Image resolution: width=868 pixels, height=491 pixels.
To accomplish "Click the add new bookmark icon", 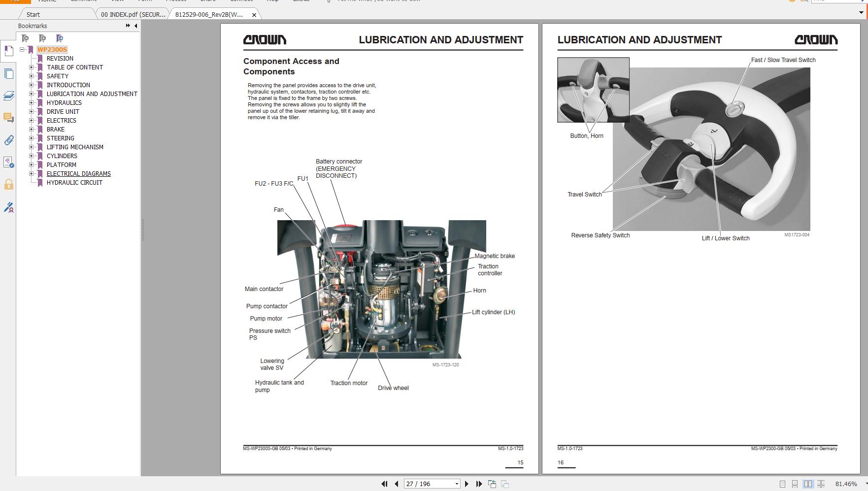I will (x=42, y=38).
